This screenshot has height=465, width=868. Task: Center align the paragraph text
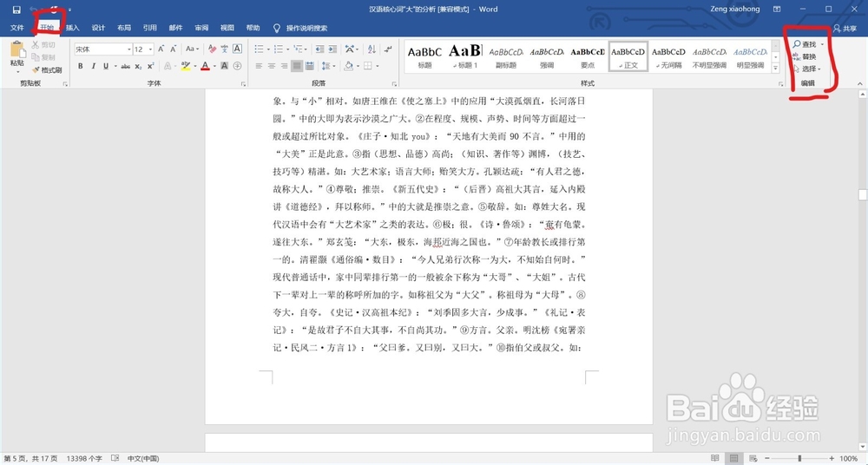(272, 66)
